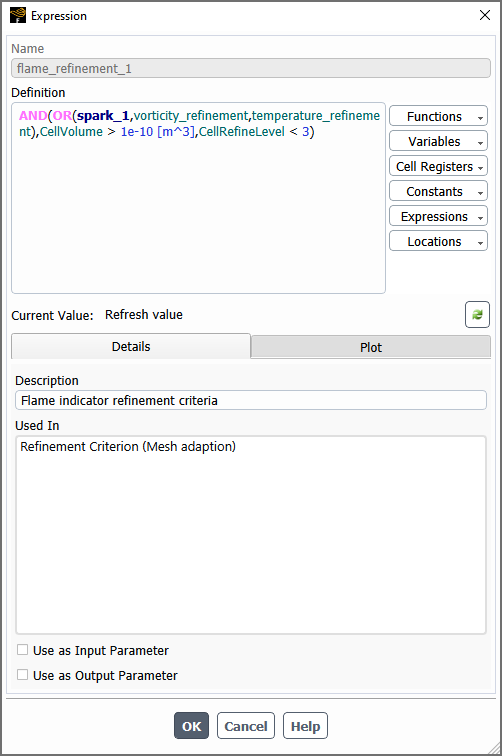Close the Expression dialog
502x756 pixels.
(x=485, y=15)
